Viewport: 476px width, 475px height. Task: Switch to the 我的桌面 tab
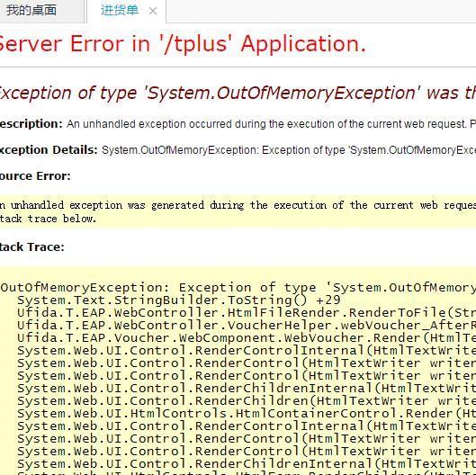(31, 10)
